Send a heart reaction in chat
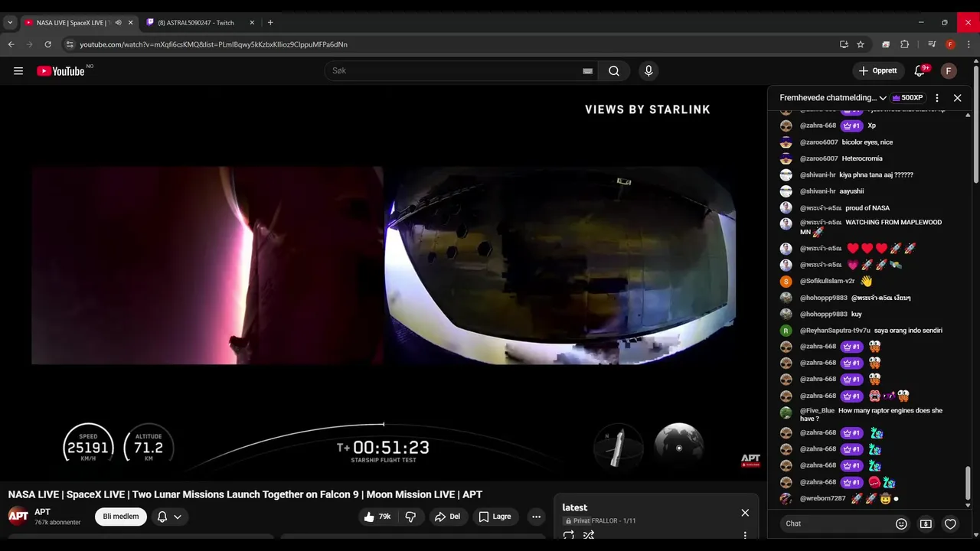 tap(950, 524)
